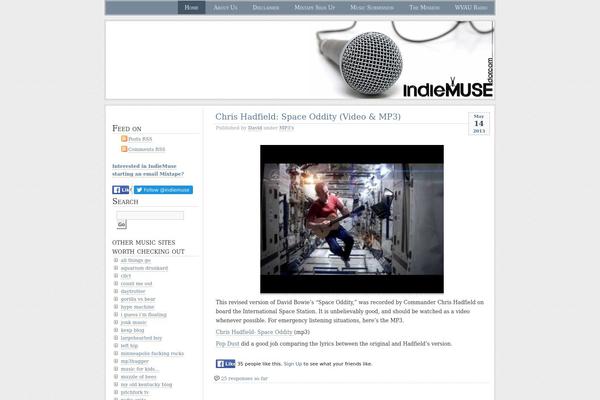The width and height of the screenshot is (600, 400).
Task: Click the comment bubble icon by responses
Action: [217, 378]
